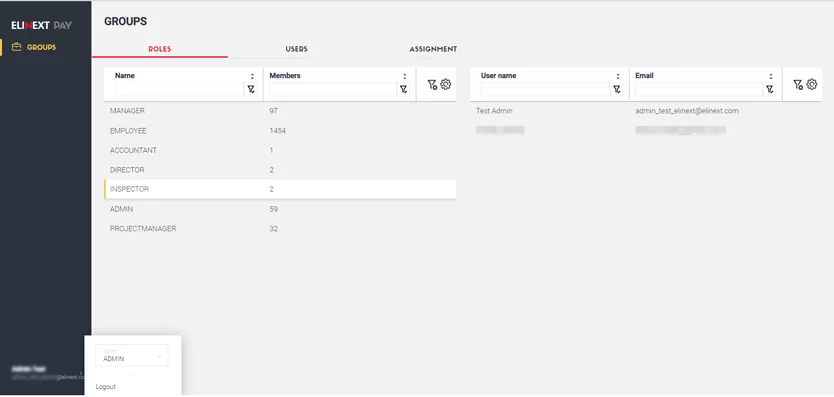Image resolution: width=834 pixels, height=397 pixels.
Task: Switch to the Assignment tab
Action: [x=433, y=49]
